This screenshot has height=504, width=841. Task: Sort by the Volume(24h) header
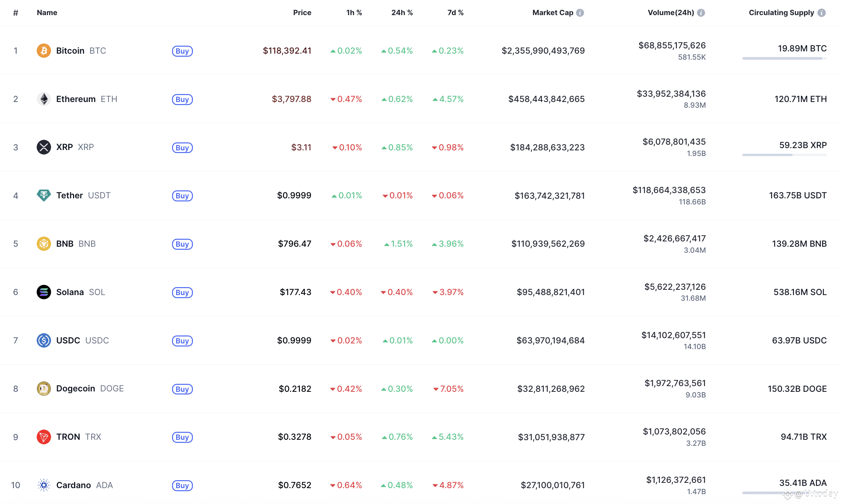[x=671, y=12]
